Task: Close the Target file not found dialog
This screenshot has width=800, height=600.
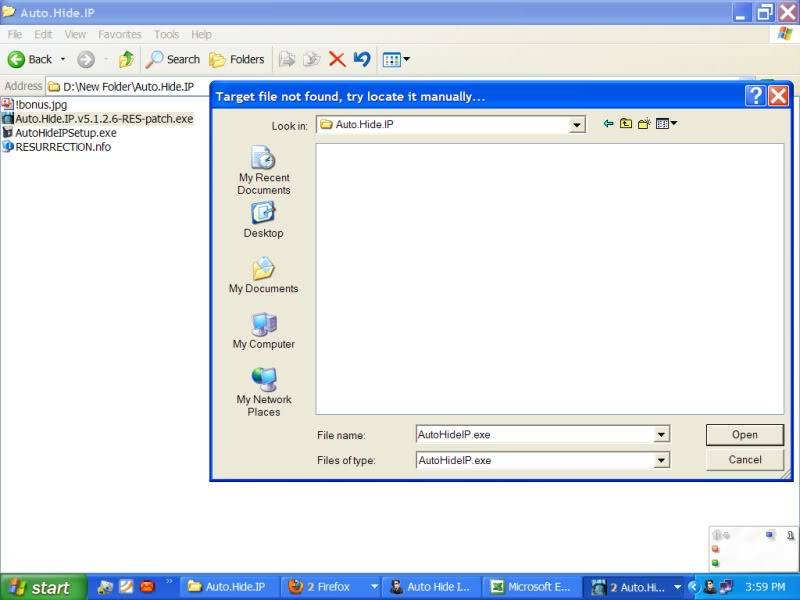Action: (x=778, y=95)
